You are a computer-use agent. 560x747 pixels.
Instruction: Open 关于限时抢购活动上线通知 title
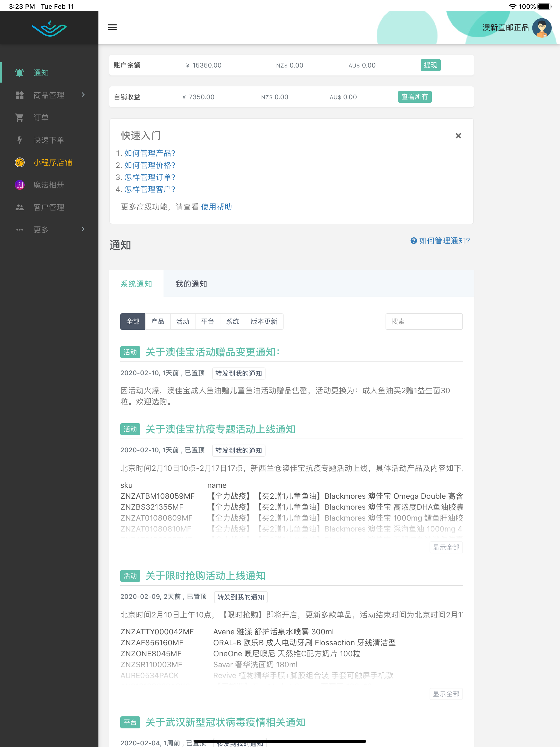tap(205, 576)
